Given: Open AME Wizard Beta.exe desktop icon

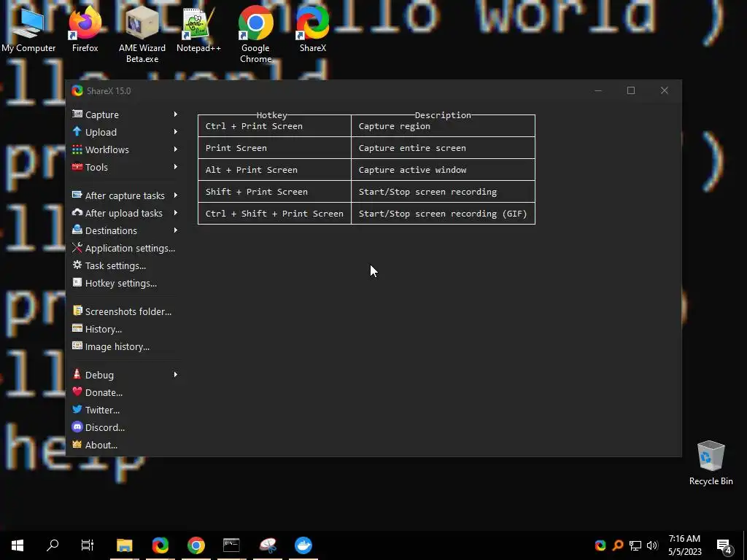Looking at the screenshot, I should (142, 35).
